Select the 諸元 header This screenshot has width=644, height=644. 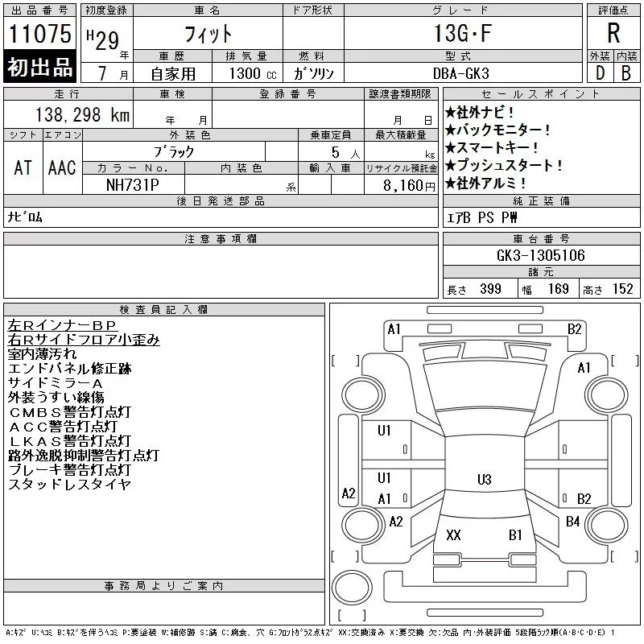[541, 272]
